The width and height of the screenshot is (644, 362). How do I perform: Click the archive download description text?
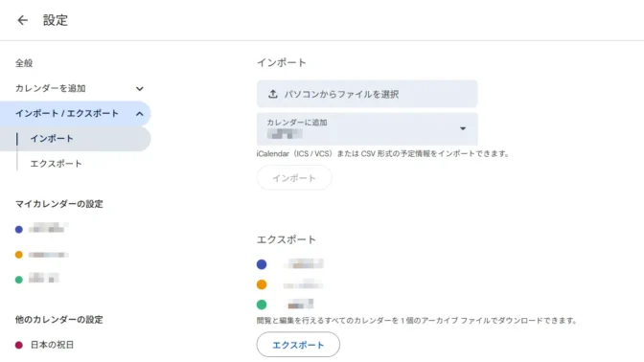pos(417,321)
